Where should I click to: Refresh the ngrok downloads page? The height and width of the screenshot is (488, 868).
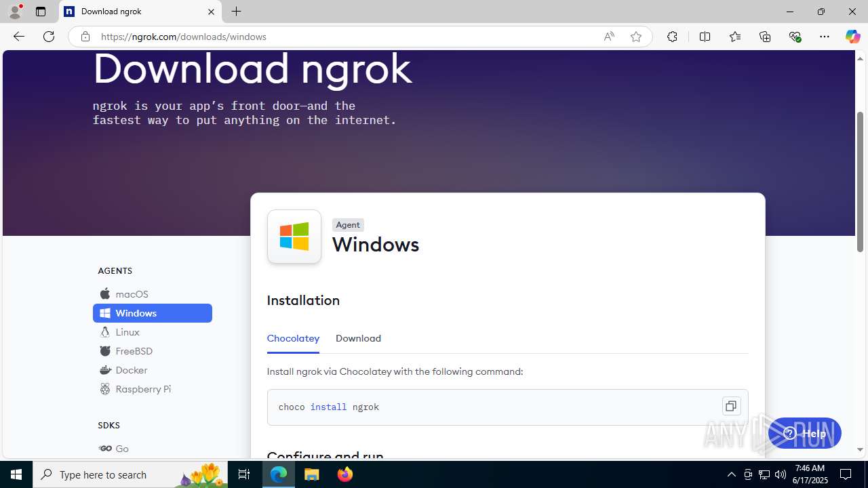[49, 37]
